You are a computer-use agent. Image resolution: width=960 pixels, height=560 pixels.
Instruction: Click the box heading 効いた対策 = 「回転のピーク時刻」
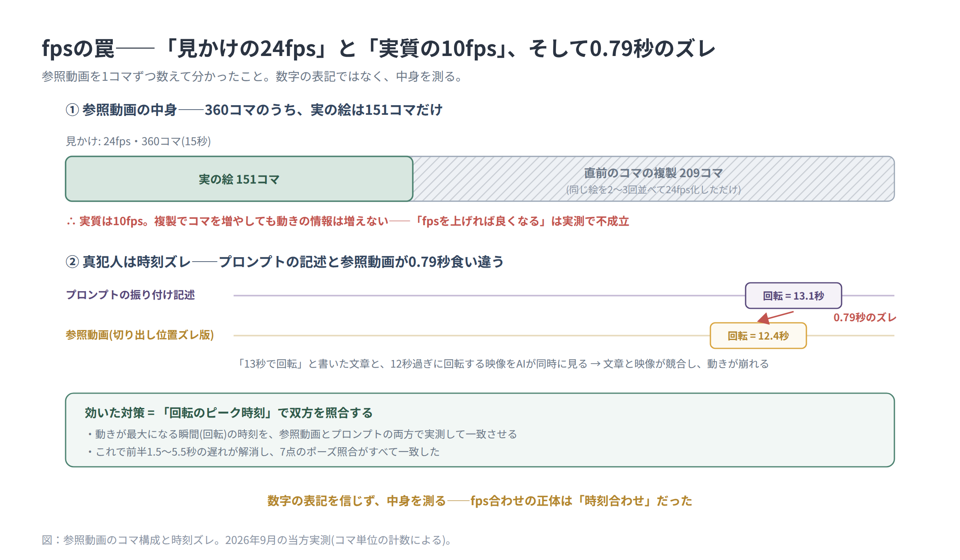pyautogui.click(x=228, y=413)
